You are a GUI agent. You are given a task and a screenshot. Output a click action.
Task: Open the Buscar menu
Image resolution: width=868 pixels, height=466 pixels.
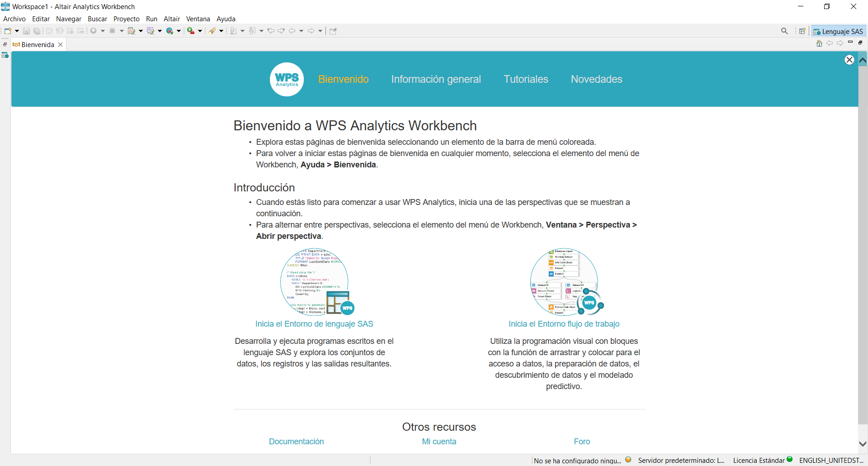(97, 19)
